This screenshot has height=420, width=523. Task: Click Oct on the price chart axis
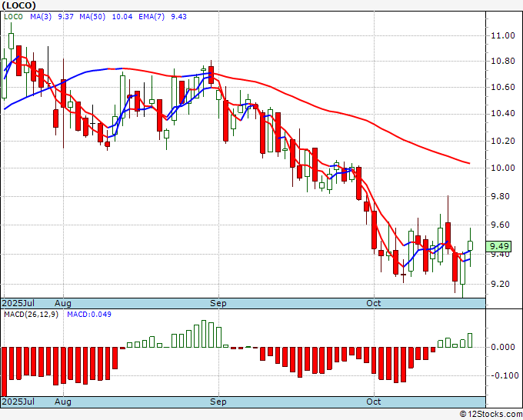click(x=374, y=303)
